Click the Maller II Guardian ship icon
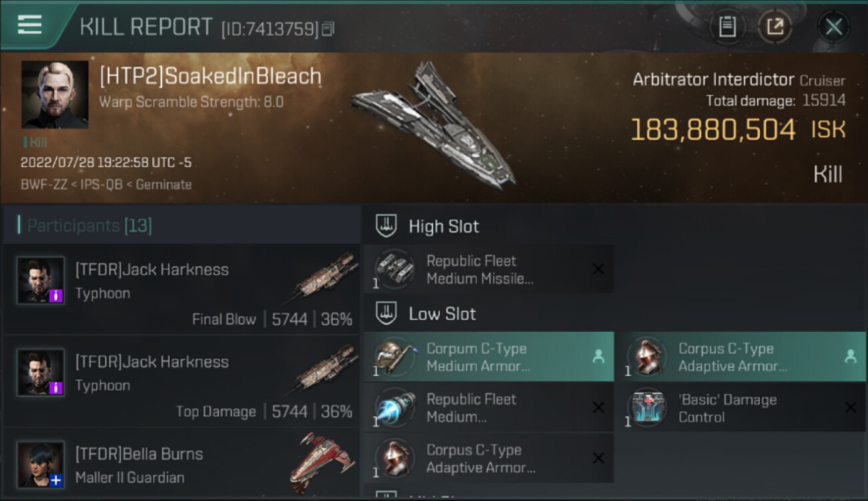The image size is (868, 501). pos(322,462)
